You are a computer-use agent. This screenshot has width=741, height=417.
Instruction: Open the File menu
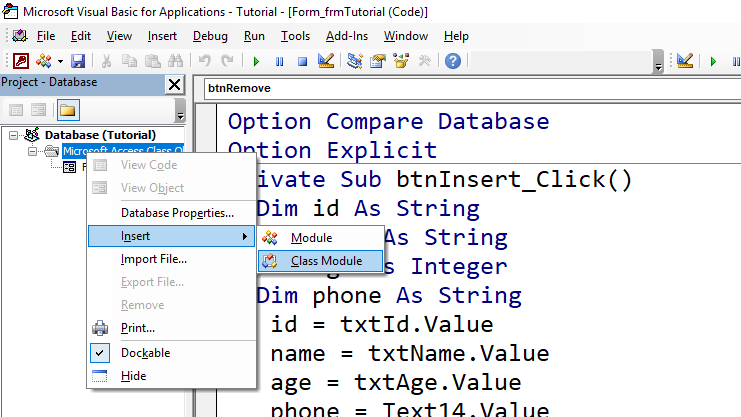[x=46, y=36]
